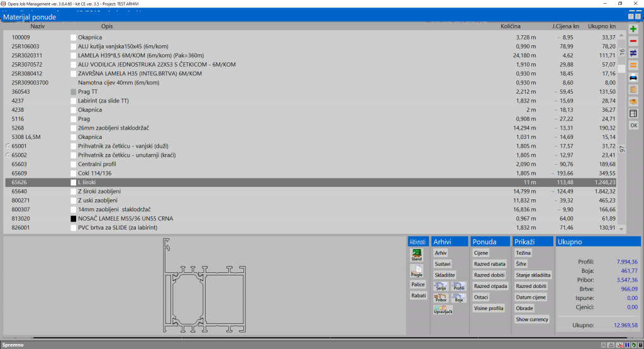Click the black swatch beside NOSAČ LAMELE

point(74,219)
